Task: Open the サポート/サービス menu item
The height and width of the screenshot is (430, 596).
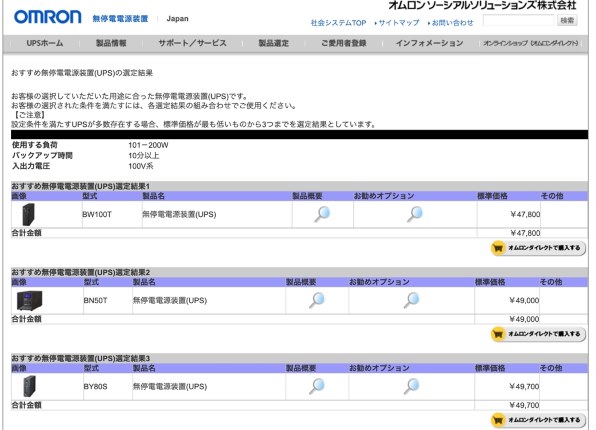Action: click(192, 43)
